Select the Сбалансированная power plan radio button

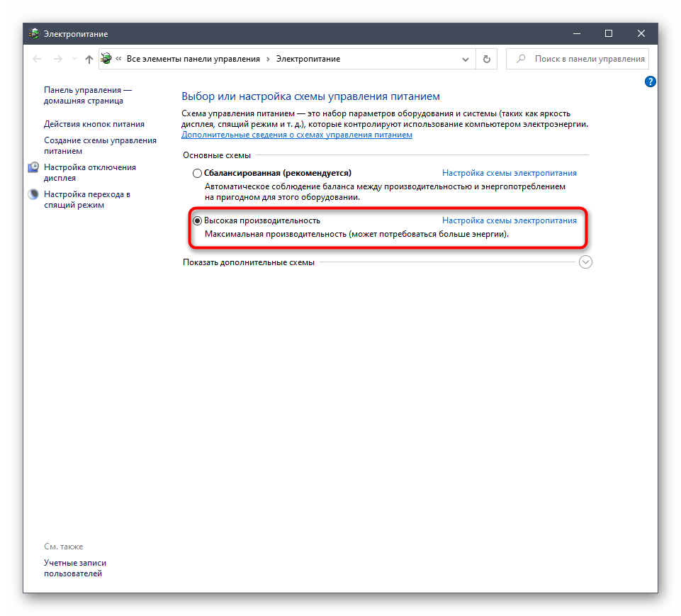pyautogui.click(x=197, y=173)
